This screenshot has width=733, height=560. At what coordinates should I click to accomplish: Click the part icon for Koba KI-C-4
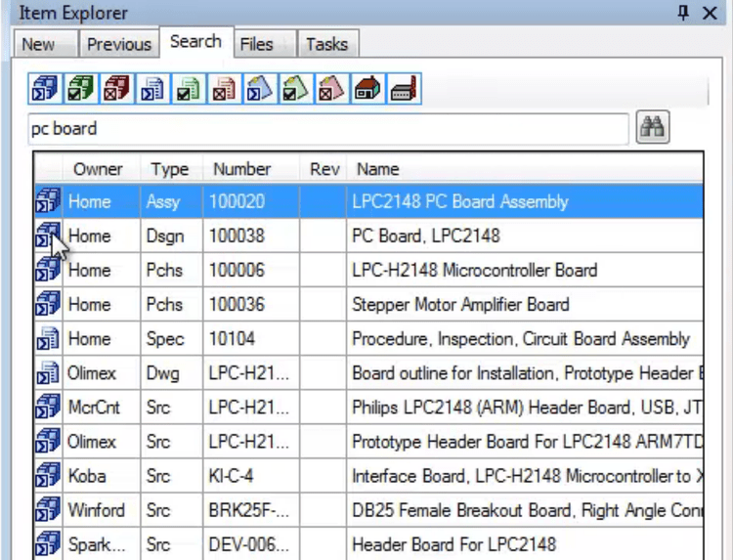[x=48, y=475]
